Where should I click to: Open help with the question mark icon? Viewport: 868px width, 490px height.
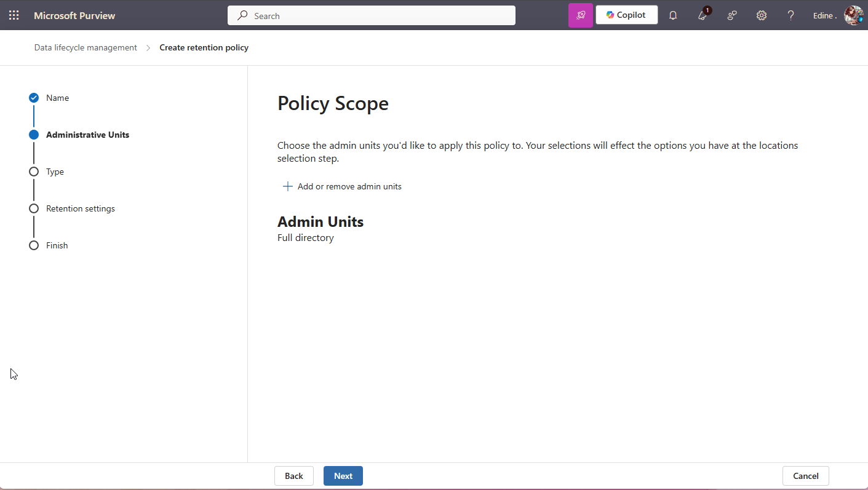(790, 15)
